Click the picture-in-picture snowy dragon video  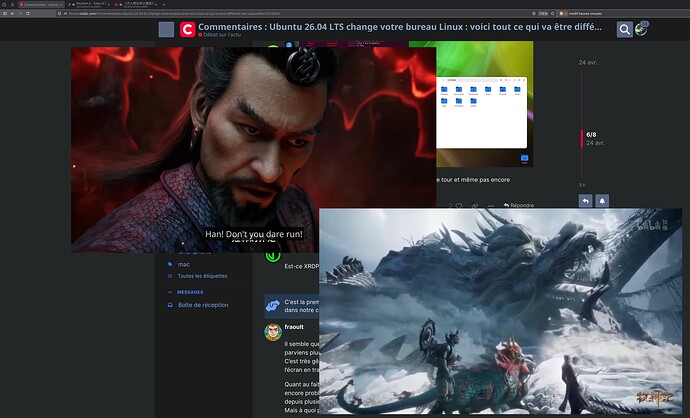[x=500, y=311]
